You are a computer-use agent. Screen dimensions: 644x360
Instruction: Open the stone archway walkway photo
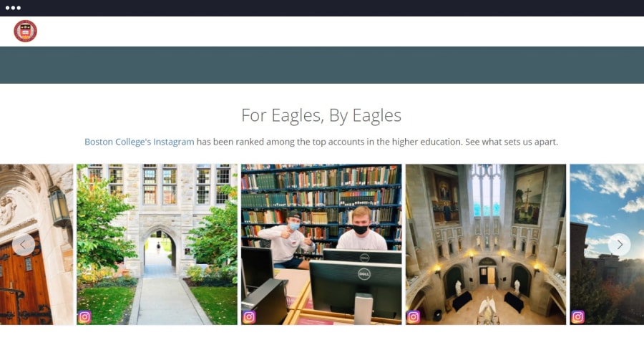pos(157,245)
